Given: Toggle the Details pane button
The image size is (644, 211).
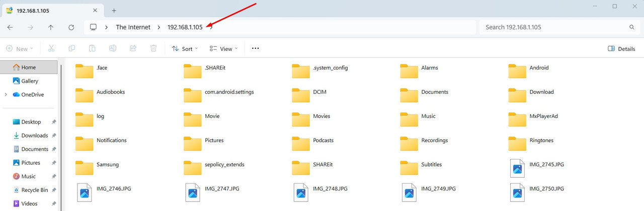Looking at the screenshot, I should point(621,49).
